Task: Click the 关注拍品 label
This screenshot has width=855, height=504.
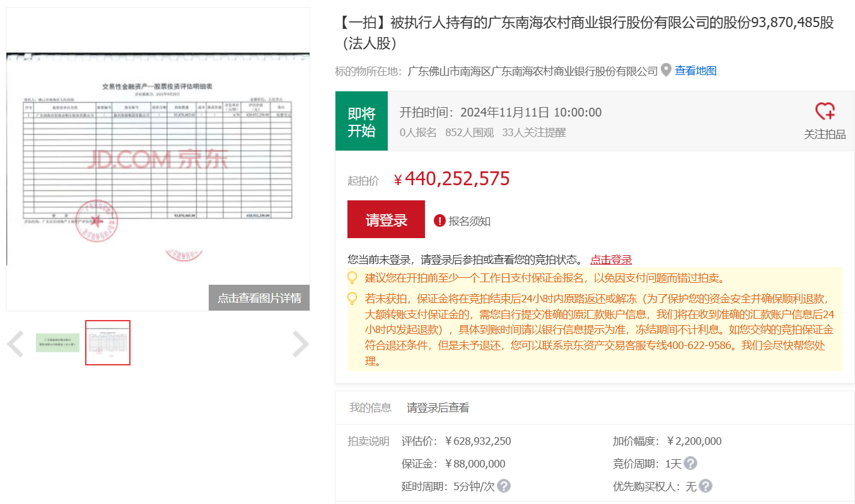Action: [x=825, y=134]
